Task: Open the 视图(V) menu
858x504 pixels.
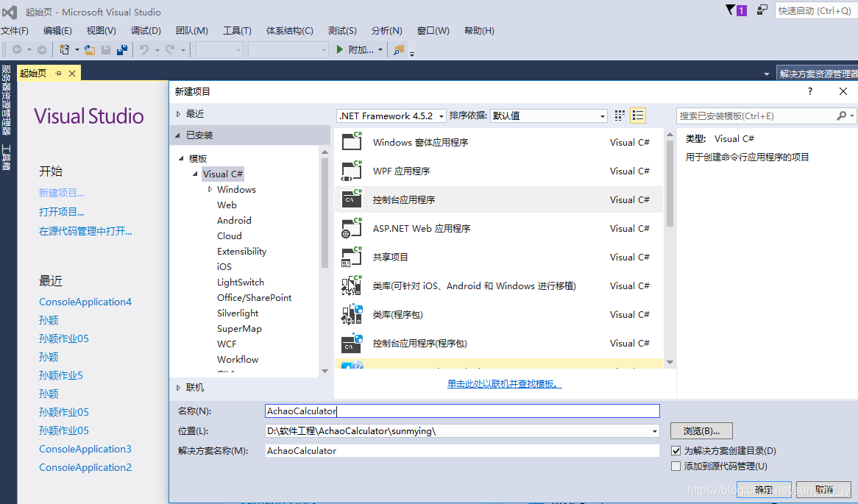Action: [x=102, y=31]
